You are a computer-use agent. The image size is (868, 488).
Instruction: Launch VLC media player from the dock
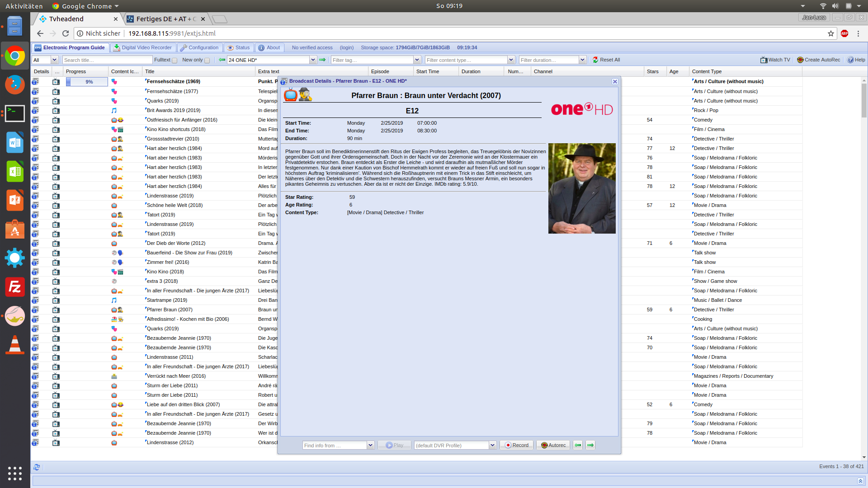(x=15, y=345)
